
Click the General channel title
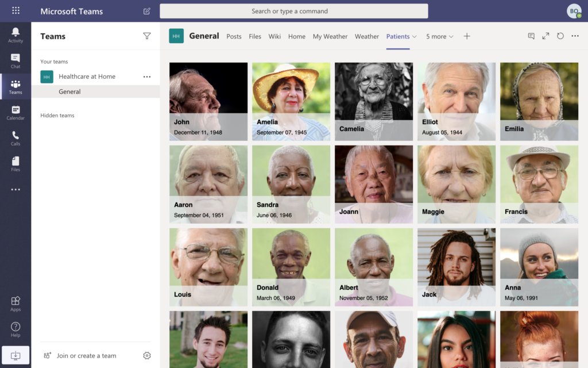204,36
